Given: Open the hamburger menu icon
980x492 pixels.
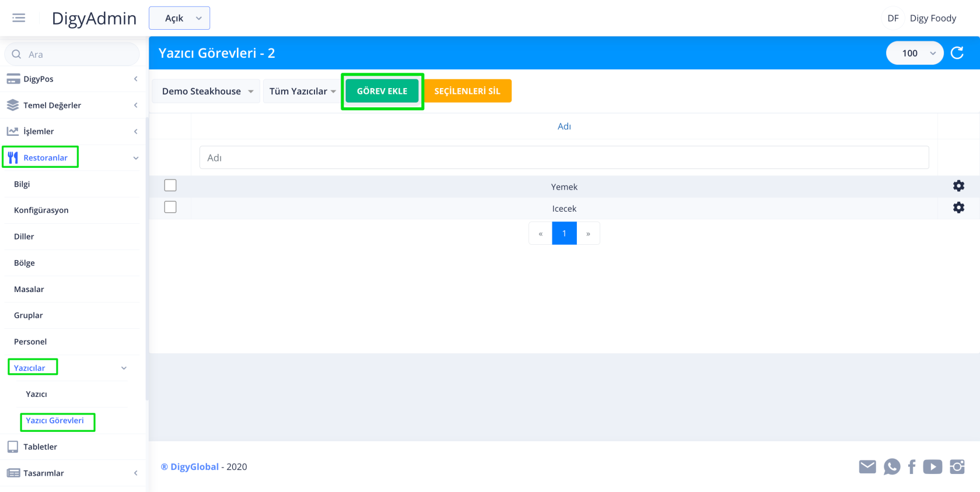Looking at the screenshot, I should (19, 18).
